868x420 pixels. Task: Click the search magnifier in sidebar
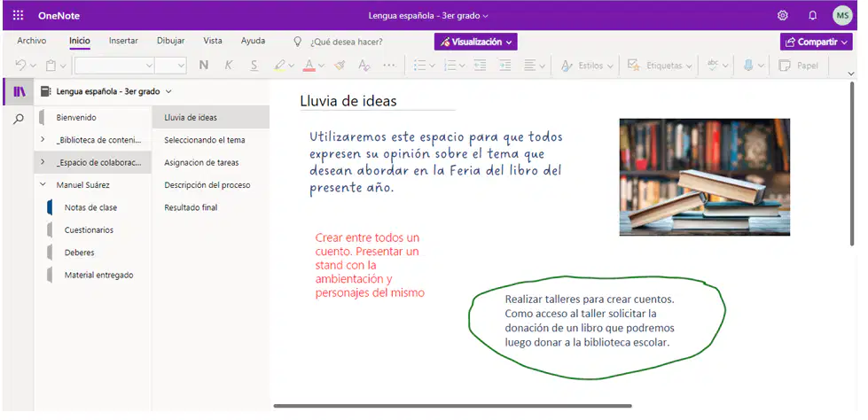click(x=19, y=119)
